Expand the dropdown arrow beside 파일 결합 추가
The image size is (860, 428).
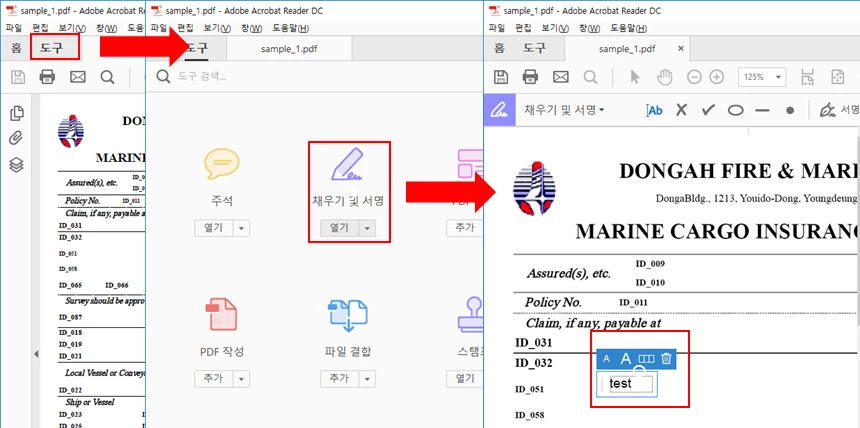pos(367,379)
